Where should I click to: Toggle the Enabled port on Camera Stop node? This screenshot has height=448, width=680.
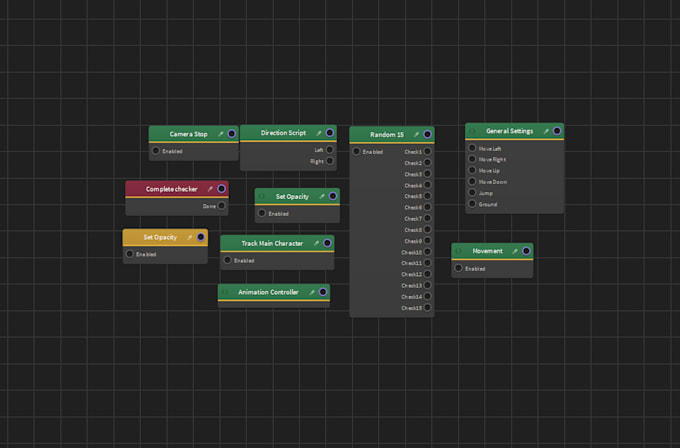(x=156, y=151)
